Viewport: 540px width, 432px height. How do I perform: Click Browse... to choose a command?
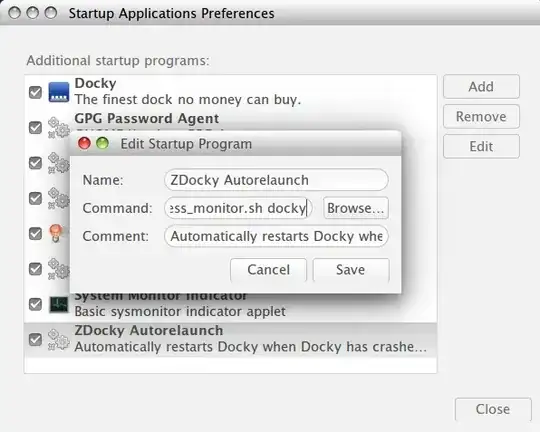[356, 208]
